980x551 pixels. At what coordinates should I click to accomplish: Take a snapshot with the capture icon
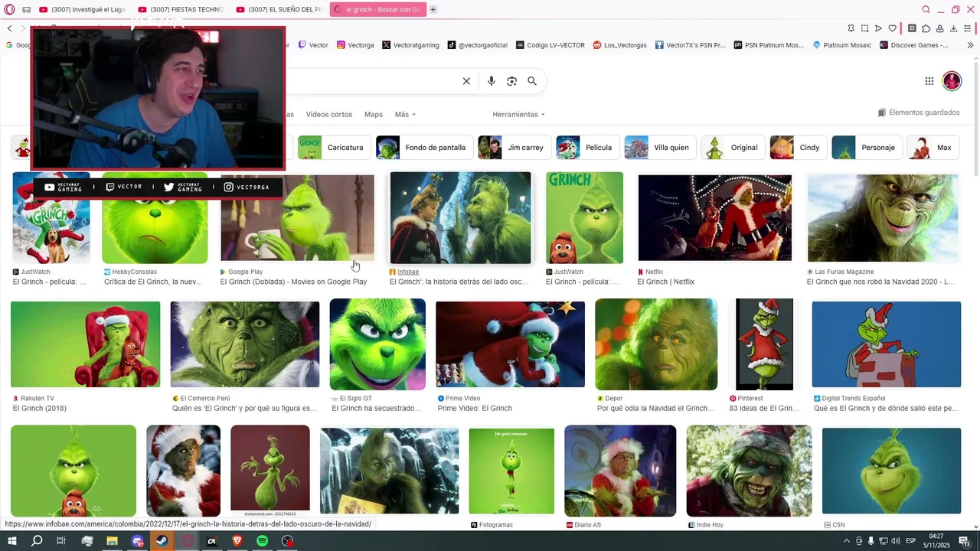click(x=864, y=28)
